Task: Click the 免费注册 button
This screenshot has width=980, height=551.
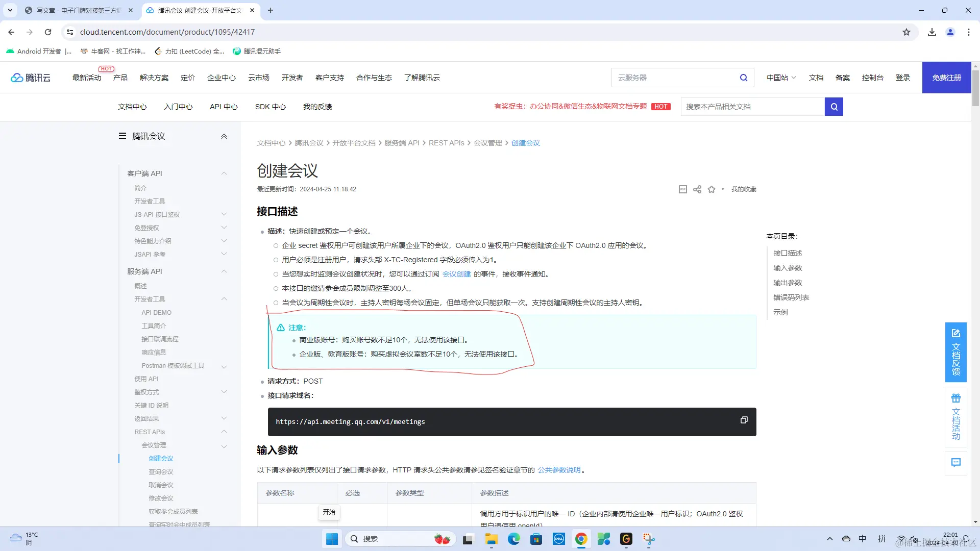Action: point(946,78)
